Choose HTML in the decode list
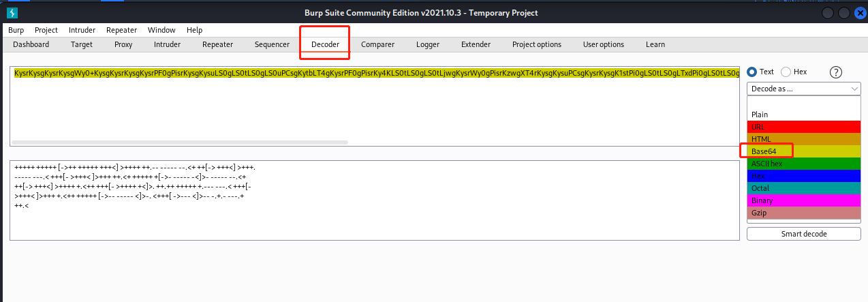Image resolution: width=868 pixels, height=302 pixels. pos(803,139)
